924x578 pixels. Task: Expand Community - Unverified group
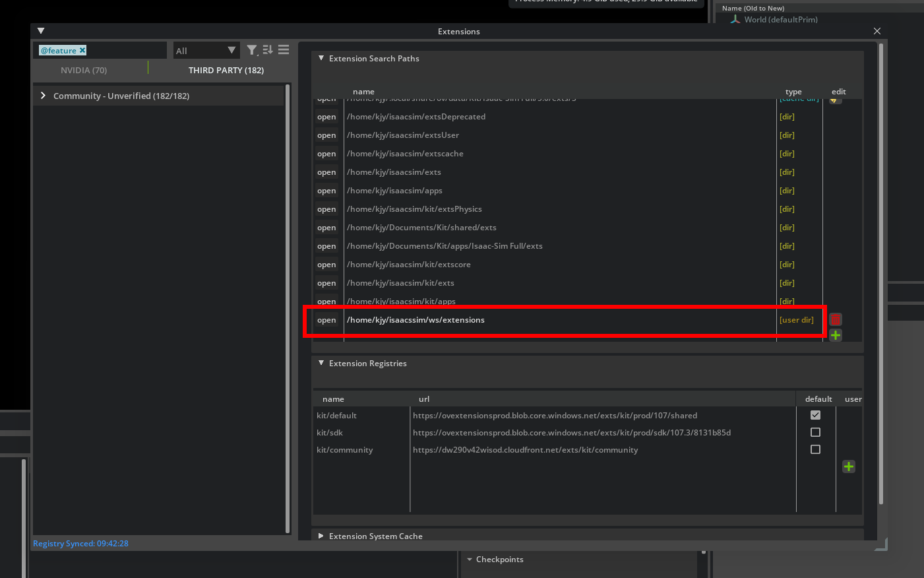tap(44, 96)
